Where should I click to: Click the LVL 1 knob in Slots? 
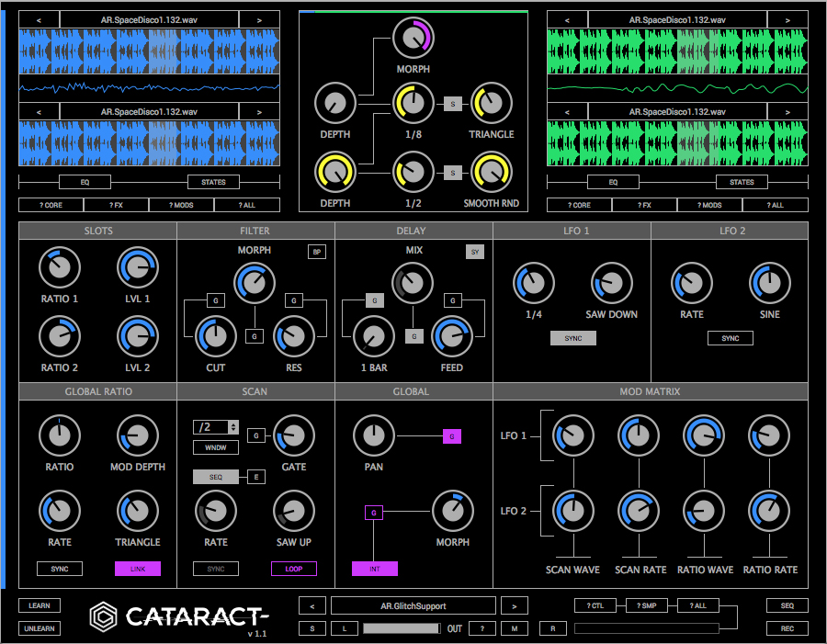[138, 267]
